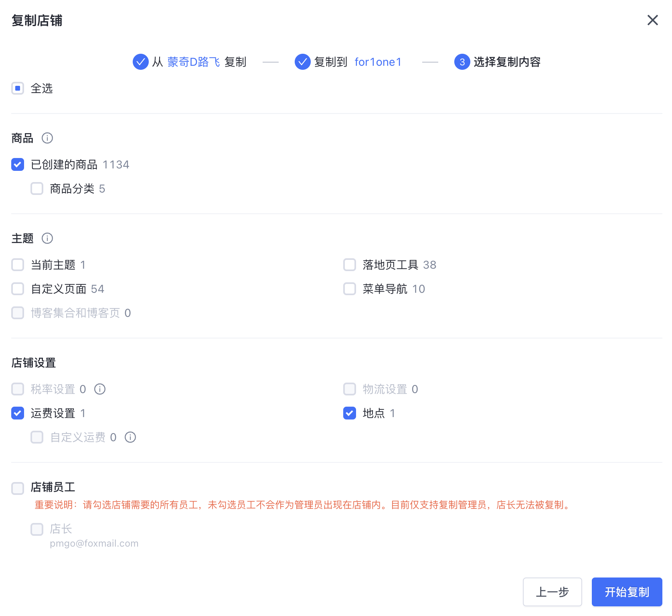Click the disabled 自定义运费 checkbox
Viewport: 672px width, 616px height.
(x=37, y=437)
